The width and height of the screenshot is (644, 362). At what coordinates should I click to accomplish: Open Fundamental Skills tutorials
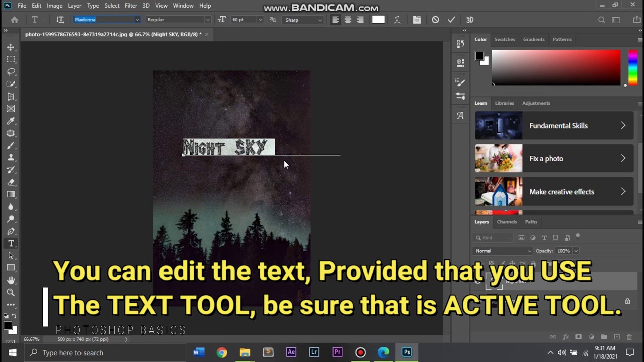(x=554, y=126)
